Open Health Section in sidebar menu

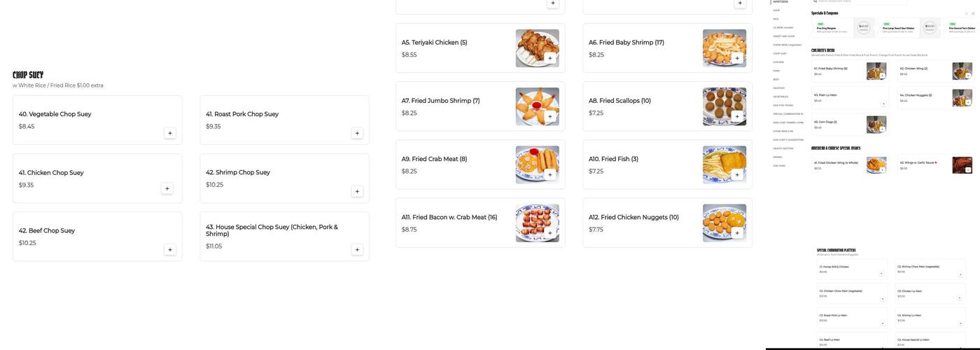[783, 148]
